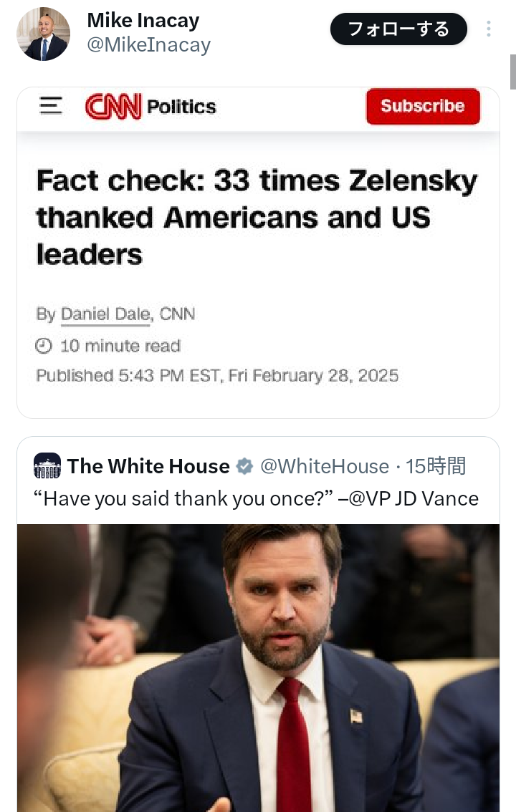
Task: Click the clock icon beside 10 minute read
Action: point(44,346)
